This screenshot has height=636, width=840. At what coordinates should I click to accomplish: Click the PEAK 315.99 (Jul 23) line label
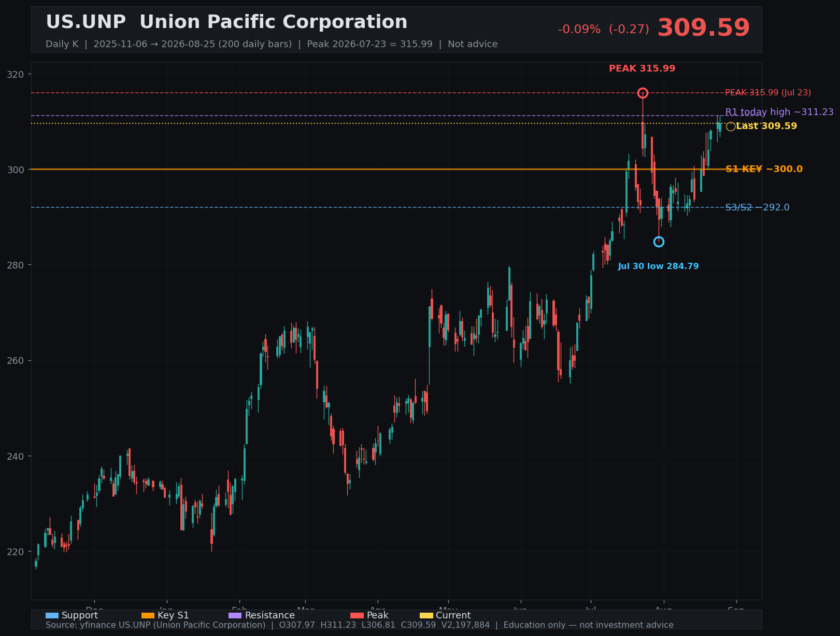click(768, 93)
